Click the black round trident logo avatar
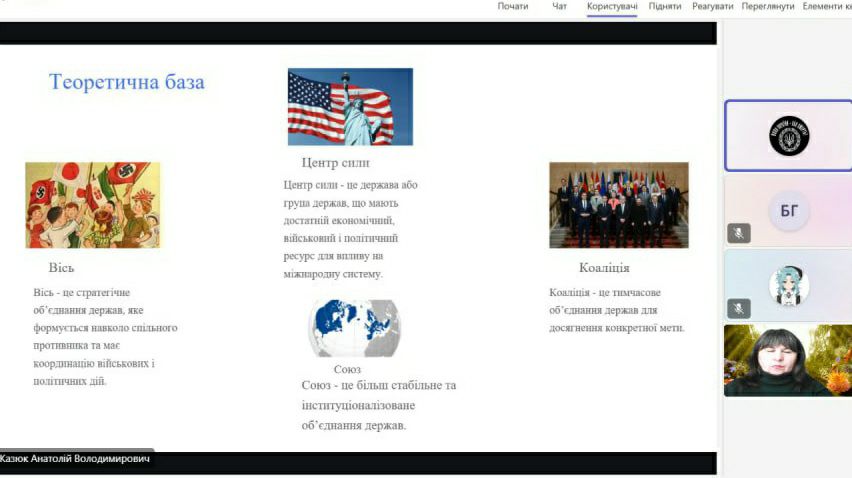The width and height of the screenshot is (852, 478). click(788, 136)
